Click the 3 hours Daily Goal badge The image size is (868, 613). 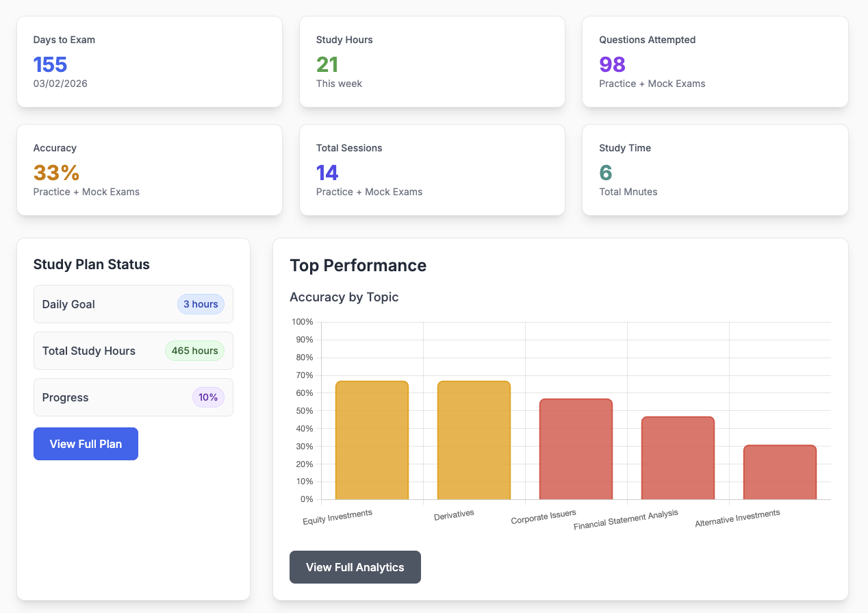pos(201,304)
